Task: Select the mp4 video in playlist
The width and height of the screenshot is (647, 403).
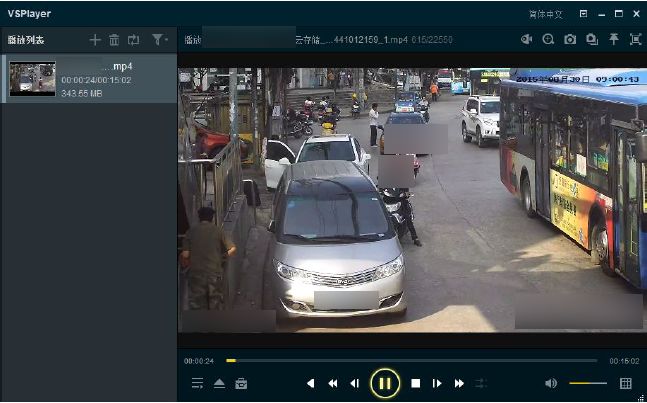Action: coord(88,79)
